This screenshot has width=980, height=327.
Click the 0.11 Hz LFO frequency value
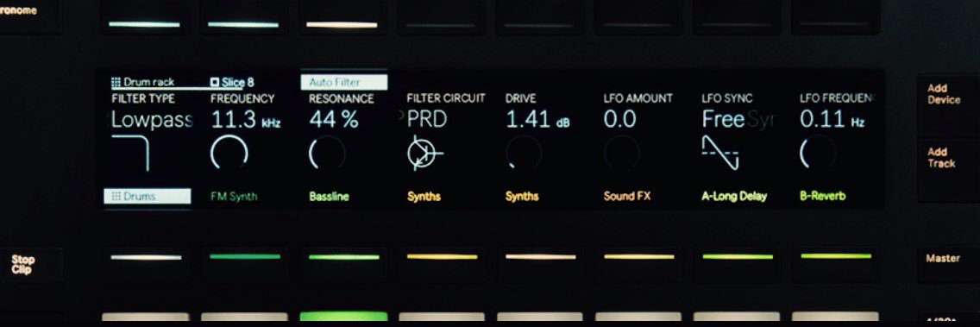point(832,119)
